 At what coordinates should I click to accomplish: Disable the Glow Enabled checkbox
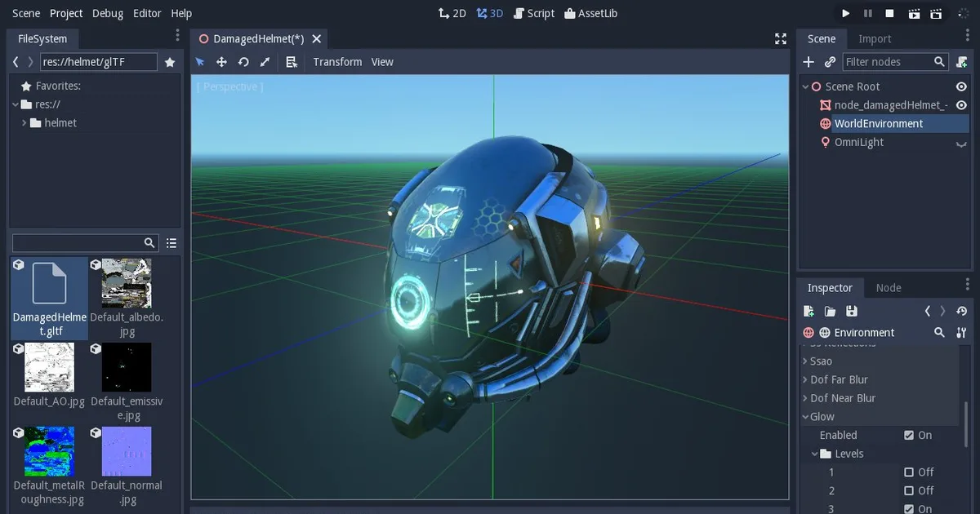click(909, 436)
